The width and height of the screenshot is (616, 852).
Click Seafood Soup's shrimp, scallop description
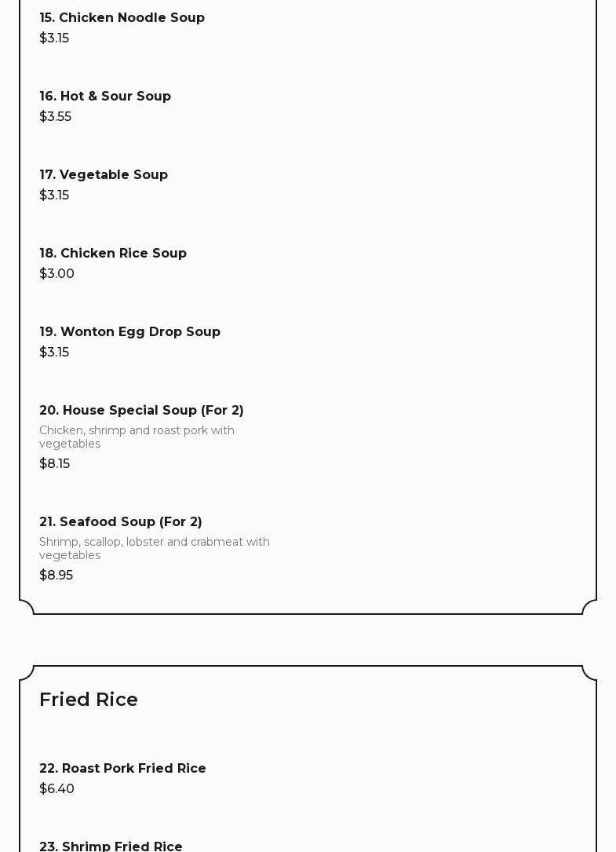click(154, 548)
